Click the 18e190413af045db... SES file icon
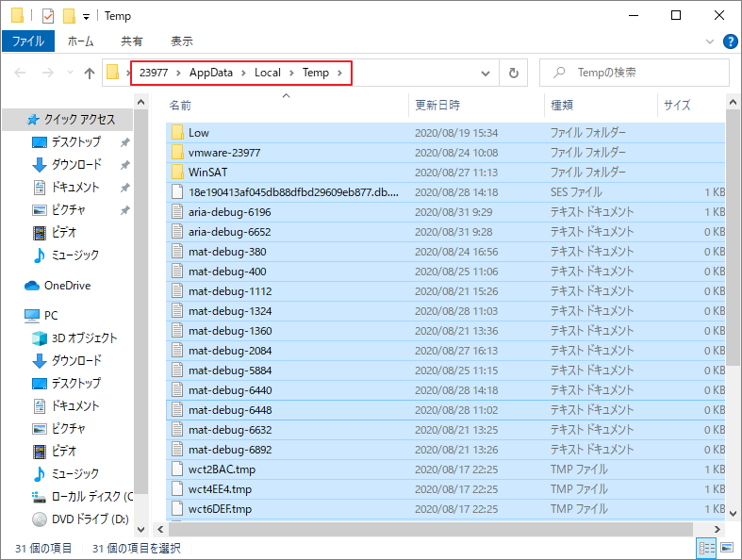Viewport: 742px width, 560px height. click(x=177, y=192)
